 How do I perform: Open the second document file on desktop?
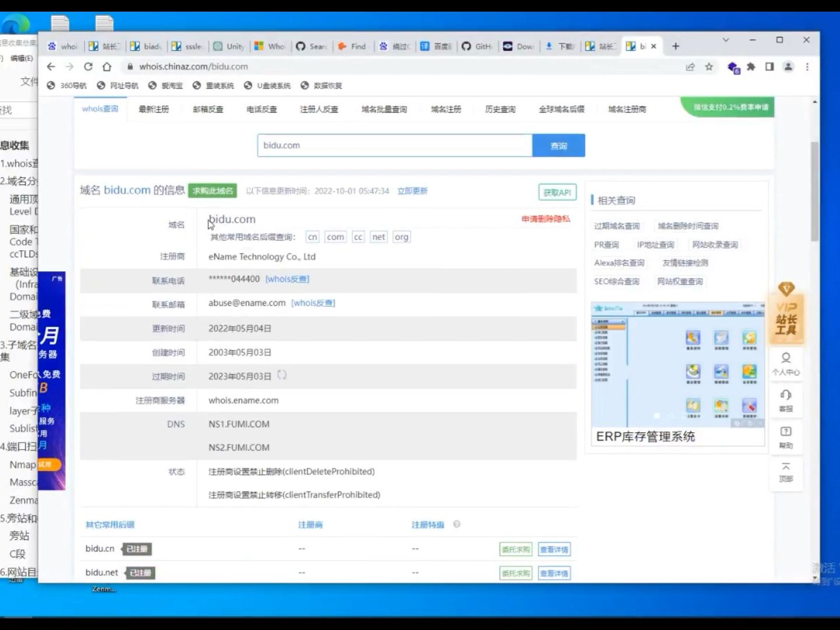[104, 23]
